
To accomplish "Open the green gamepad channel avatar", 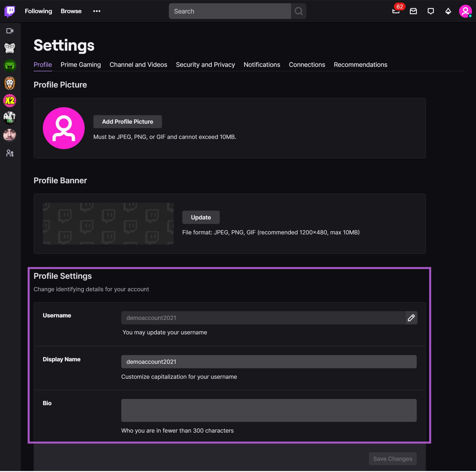I will [x=10, y=66].
